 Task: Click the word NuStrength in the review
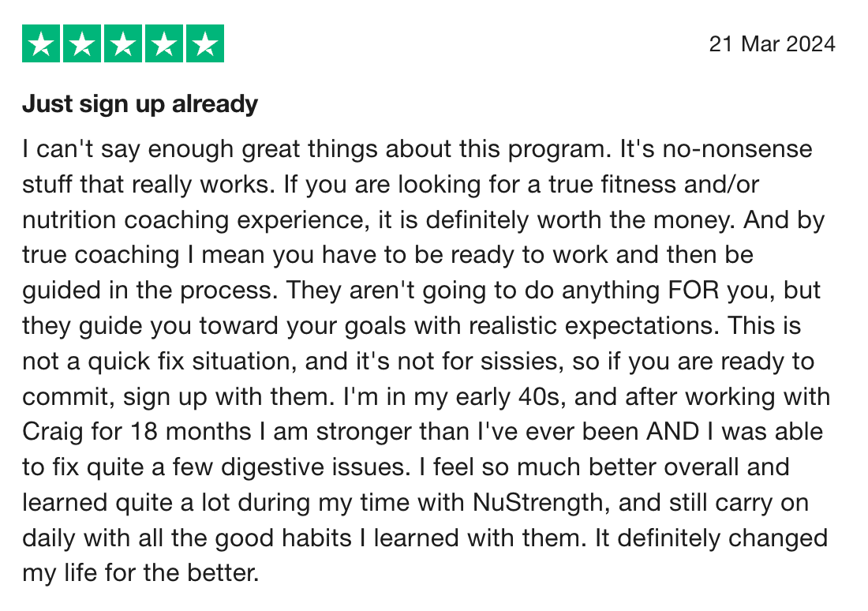(x=538, y=502)
